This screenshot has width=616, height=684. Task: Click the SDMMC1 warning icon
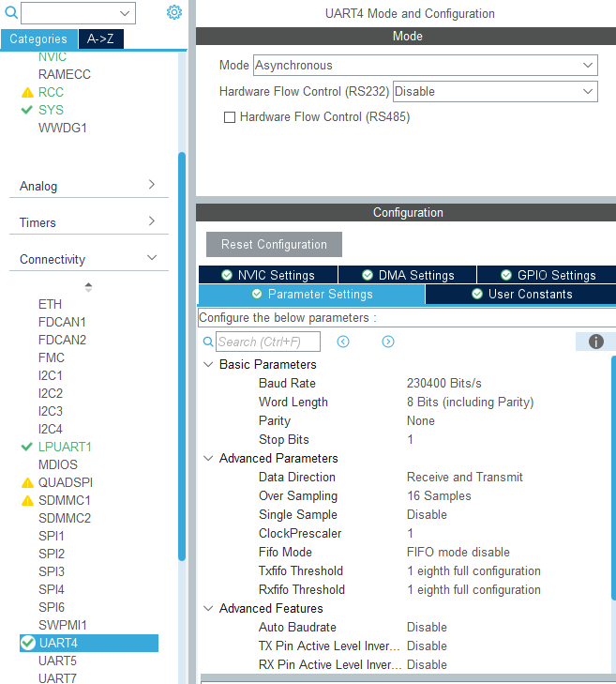tap(27, 501)
